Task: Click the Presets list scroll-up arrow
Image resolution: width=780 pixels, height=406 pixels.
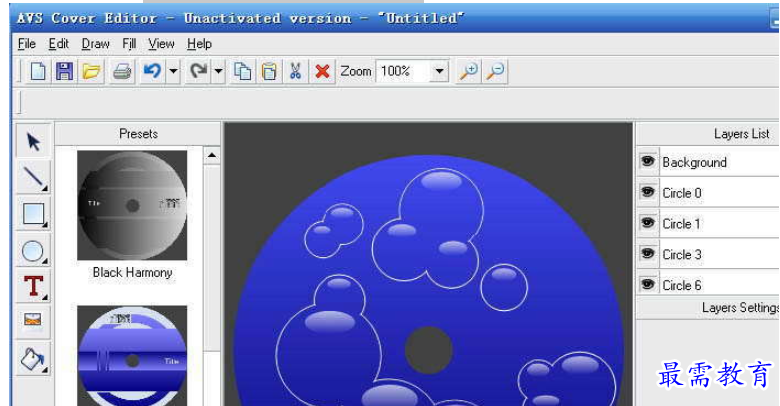Action: tap(212, 156)
